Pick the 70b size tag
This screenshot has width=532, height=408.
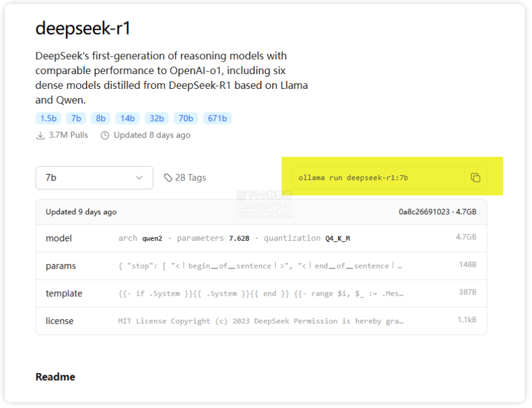point(186,119)
